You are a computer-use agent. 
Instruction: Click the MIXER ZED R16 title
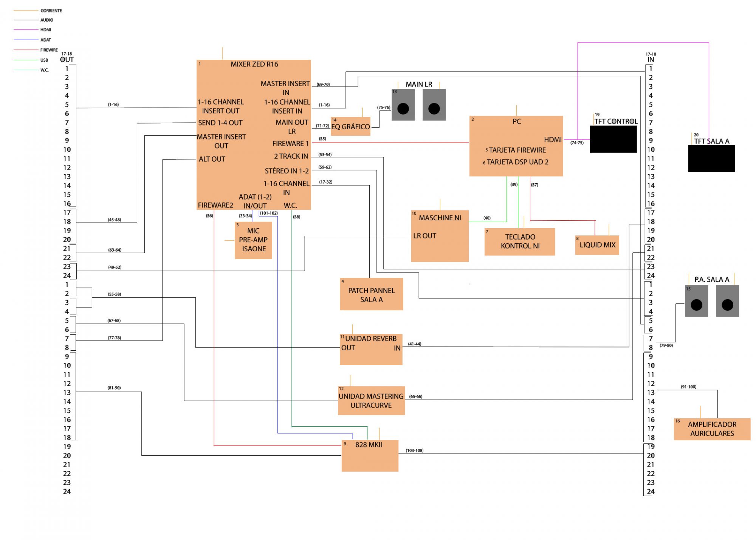pos(254,64)
